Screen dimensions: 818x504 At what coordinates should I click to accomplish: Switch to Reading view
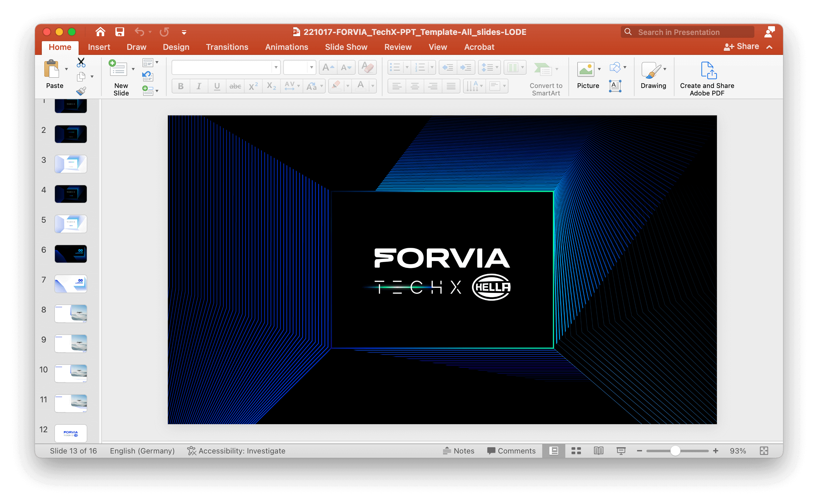pos(598,451)
